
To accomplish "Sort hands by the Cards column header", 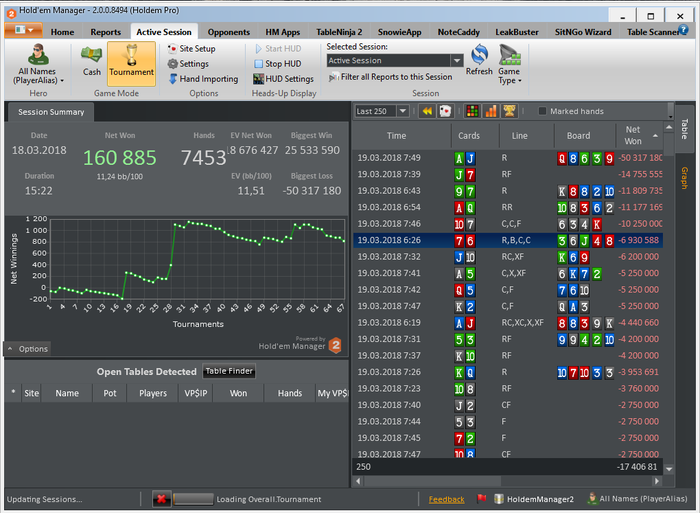I will [469, 136].
